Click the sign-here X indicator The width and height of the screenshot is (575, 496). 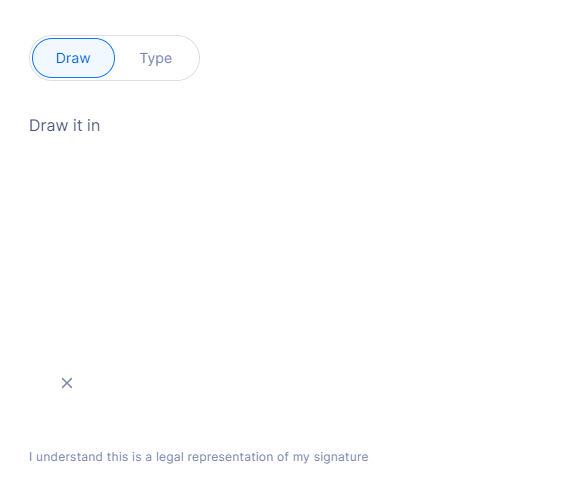point(67,383)
